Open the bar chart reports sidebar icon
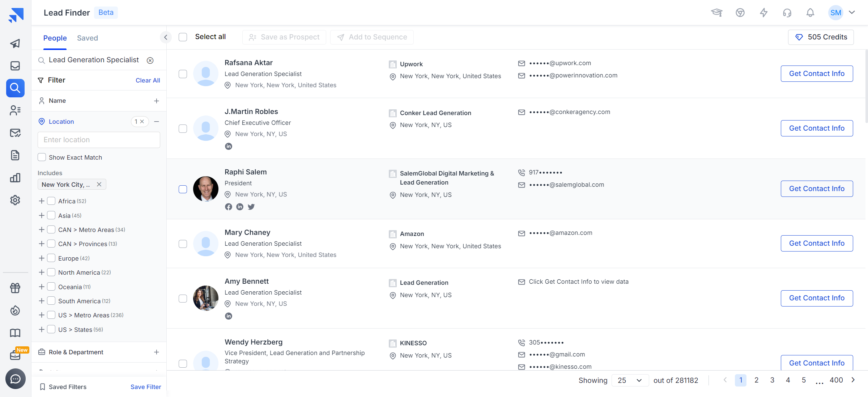 point(15,178)
